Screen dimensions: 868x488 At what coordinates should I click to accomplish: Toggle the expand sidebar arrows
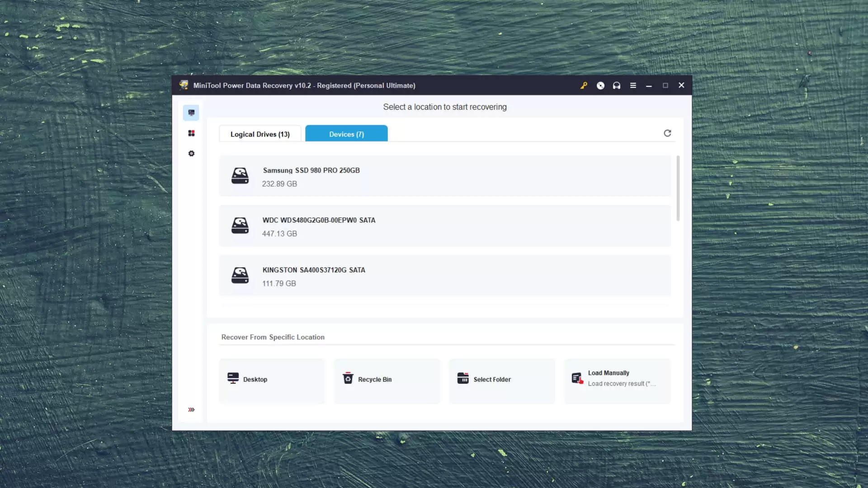click(x=191, y=409)
